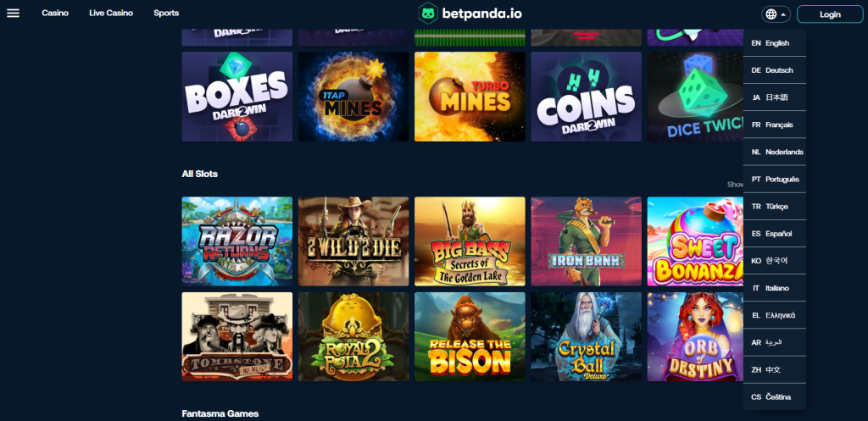
Task: Open the Release the Bison slot
Action: [470, 337]
